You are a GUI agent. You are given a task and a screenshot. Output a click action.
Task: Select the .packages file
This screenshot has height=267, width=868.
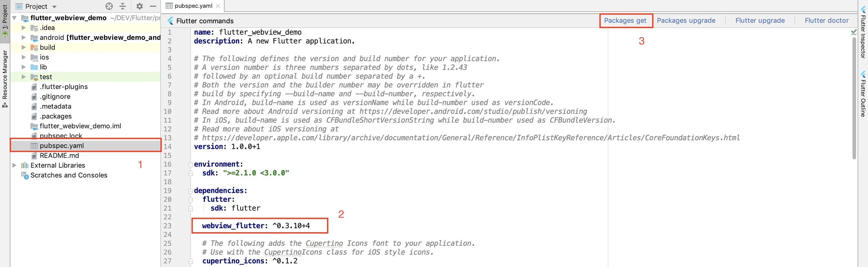pyautogui.click(x=56, y=116)
